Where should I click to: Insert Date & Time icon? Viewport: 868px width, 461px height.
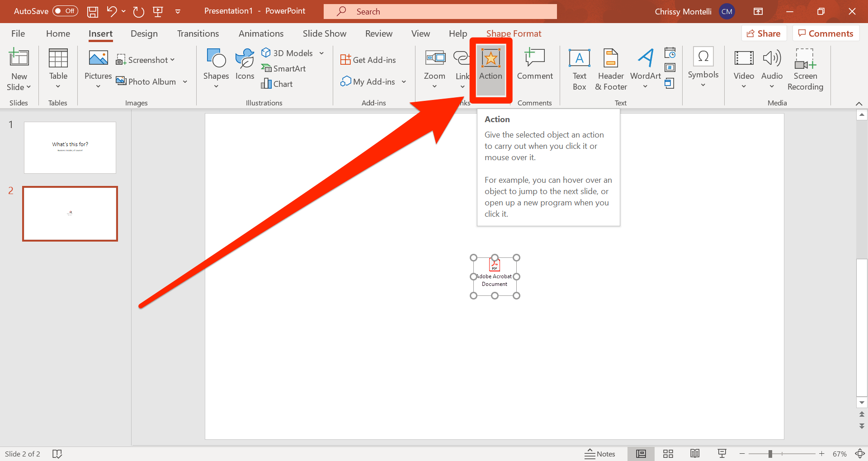pyautogui.click(x=670, y=53)
